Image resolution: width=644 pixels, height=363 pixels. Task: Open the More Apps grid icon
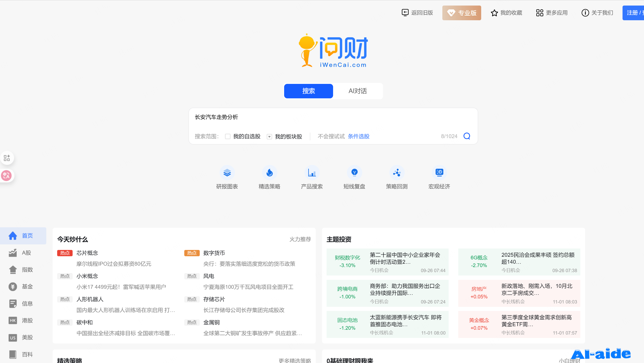coord(540,13)
